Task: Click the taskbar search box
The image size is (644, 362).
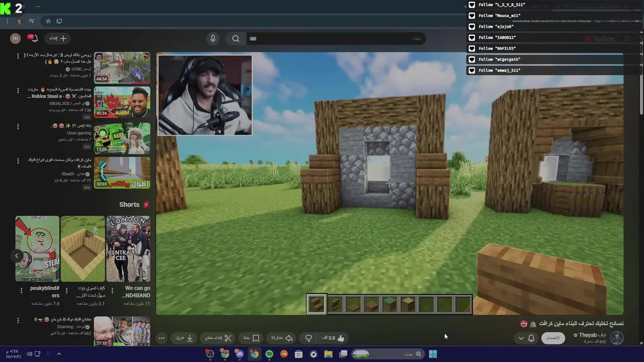Action: [x=387, y=354]
